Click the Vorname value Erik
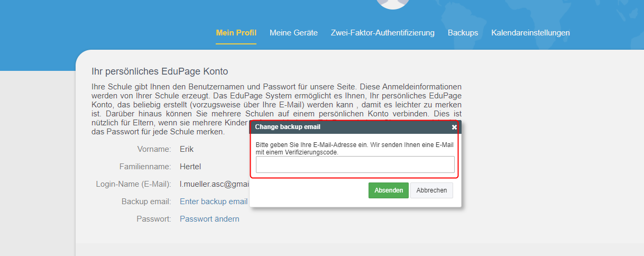Image resolution: width=644 pixels, height=256 pixels. point(187,149)
